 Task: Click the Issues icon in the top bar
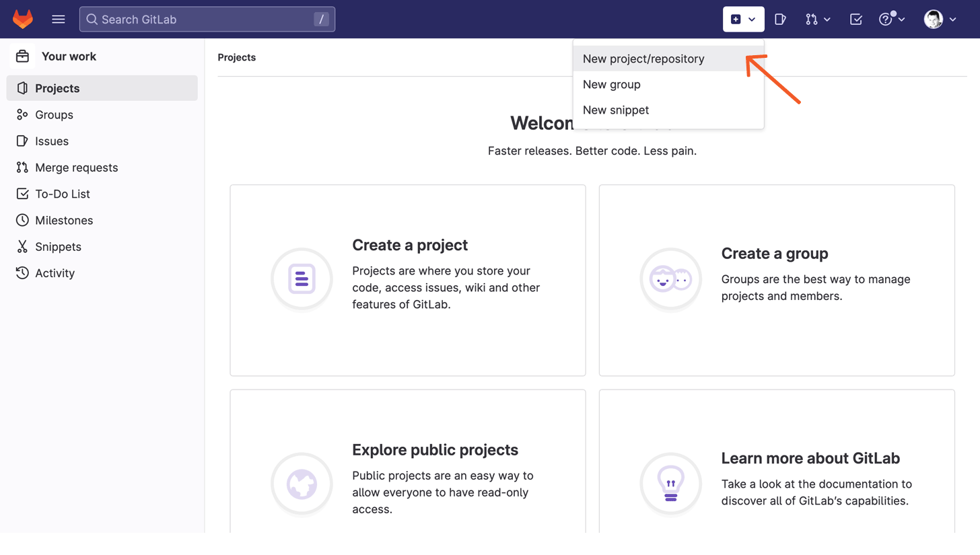780,19
